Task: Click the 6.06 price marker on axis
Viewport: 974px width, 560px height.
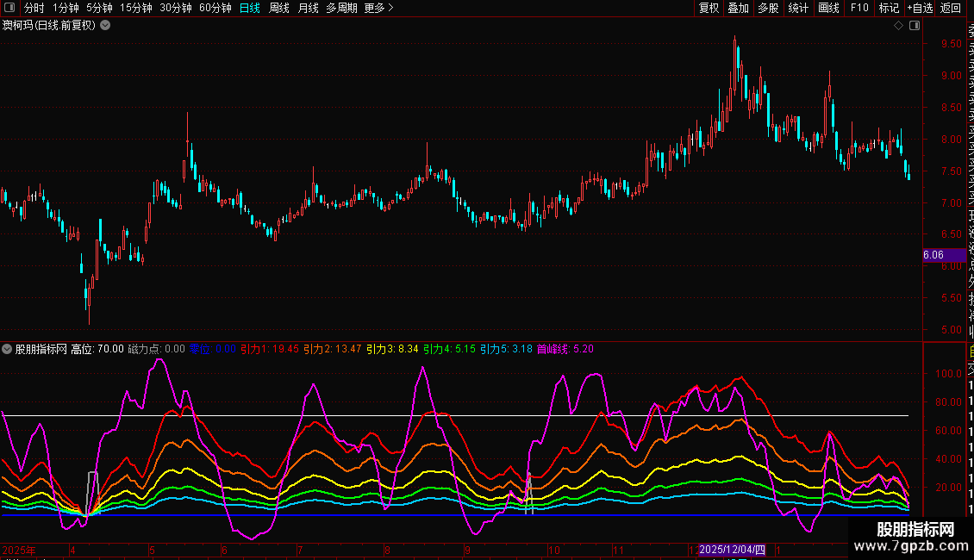Action: [944, 255]
